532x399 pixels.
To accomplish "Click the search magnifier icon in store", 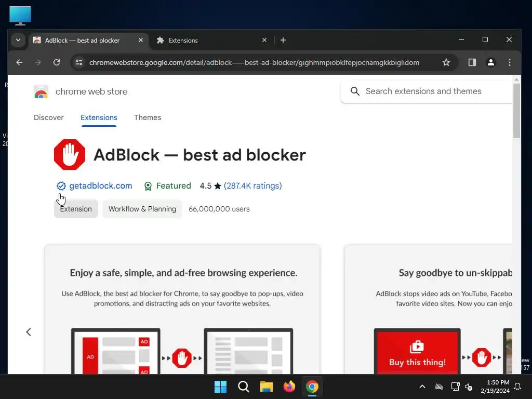I will pyautogui.click(x=355, y=91).
